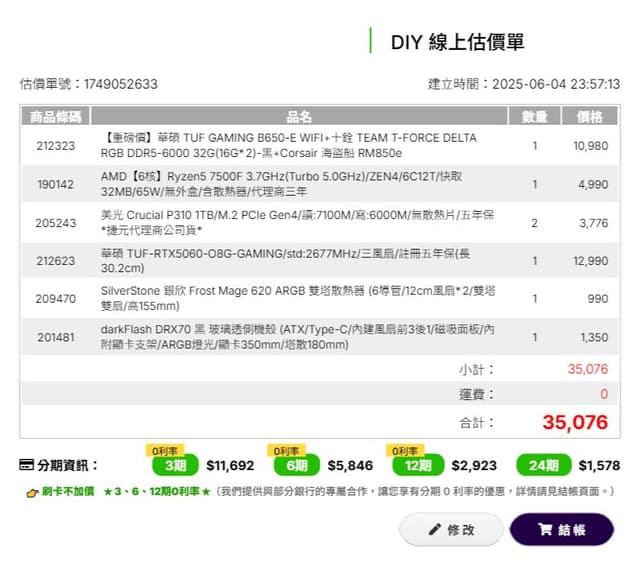Select the 3期 installment badge
The width and height of the screenshot is (640, 566).
click(x=175, y=466)
